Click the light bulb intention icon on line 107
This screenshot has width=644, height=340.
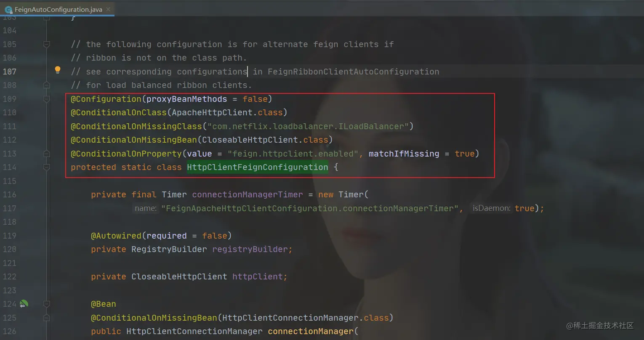pyautogui.click(x=58, y=70)
